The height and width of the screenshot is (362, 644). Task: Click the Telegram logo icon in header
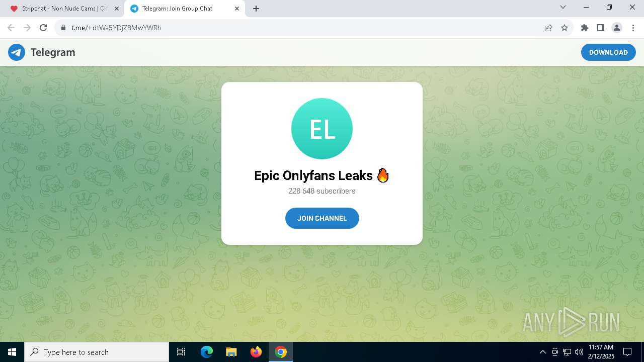tap(17, 52)
